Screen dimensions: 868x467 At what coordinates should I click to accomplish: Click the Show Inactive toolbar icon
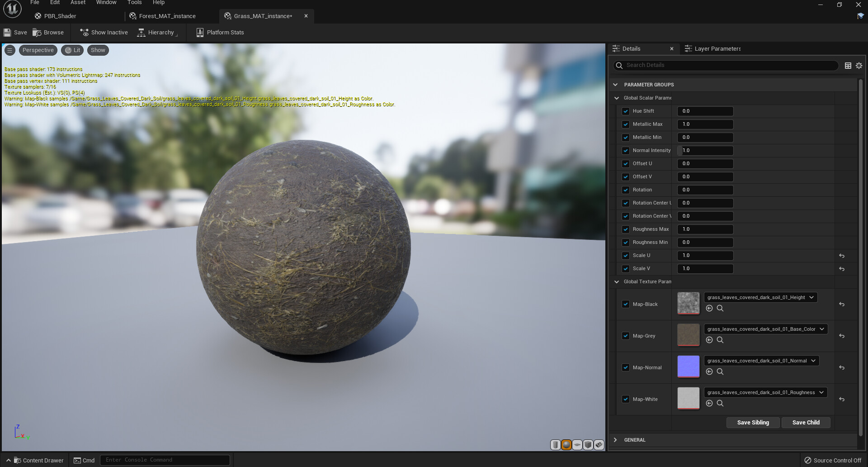(x=84, y=32)
